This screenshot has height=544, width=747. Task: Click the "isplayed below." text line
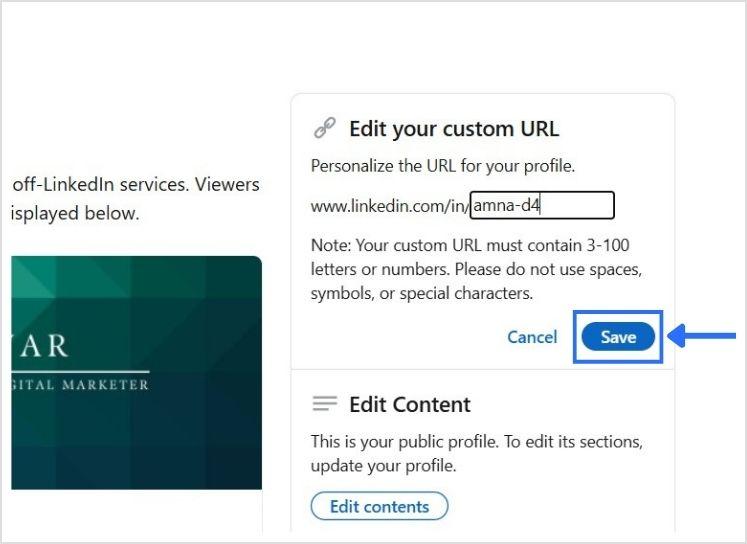click(x=75, y=213)
